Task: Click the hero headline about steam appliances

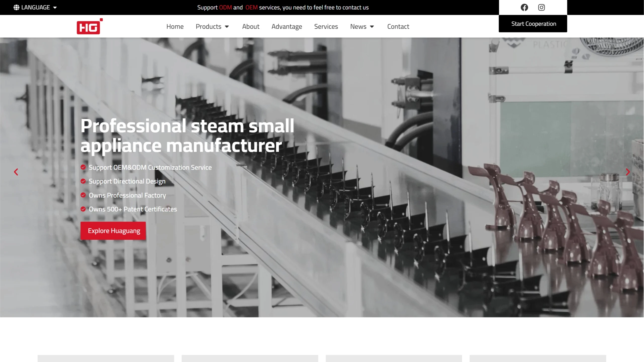Action: 187,135
